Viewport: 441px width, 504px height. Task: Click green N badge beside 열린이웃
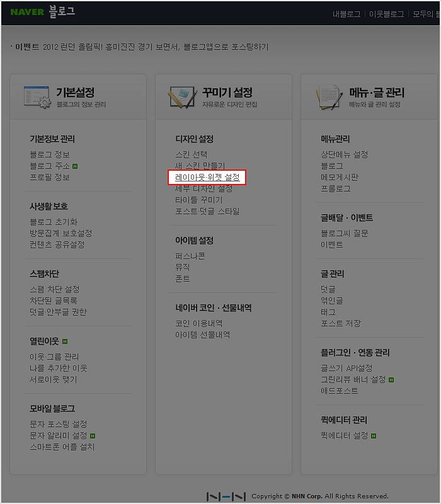click(65, 341)
